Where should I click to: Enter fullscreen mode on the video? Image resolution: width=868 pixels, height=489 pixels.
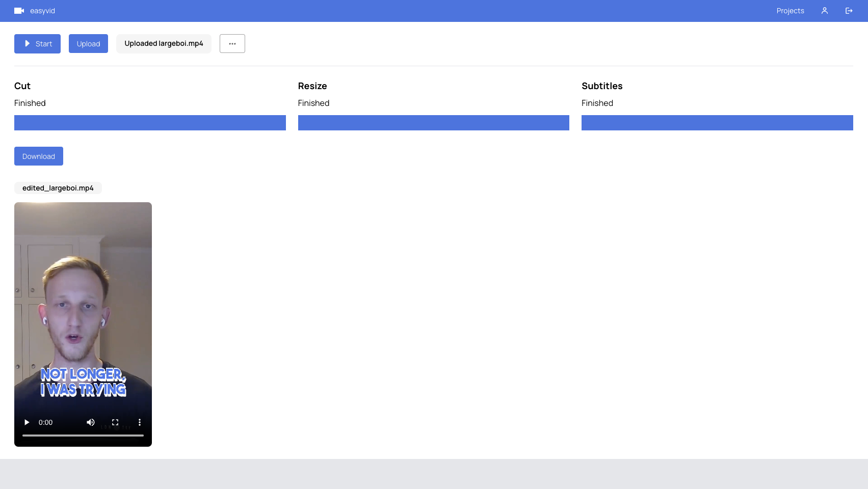(x=115, y=422)
